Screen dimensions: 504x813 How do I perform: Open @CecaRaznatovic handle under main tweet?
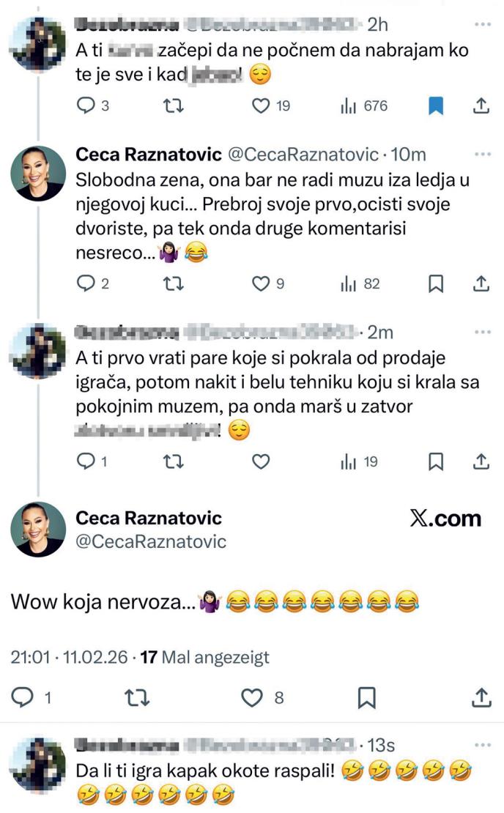coord(152,542)
